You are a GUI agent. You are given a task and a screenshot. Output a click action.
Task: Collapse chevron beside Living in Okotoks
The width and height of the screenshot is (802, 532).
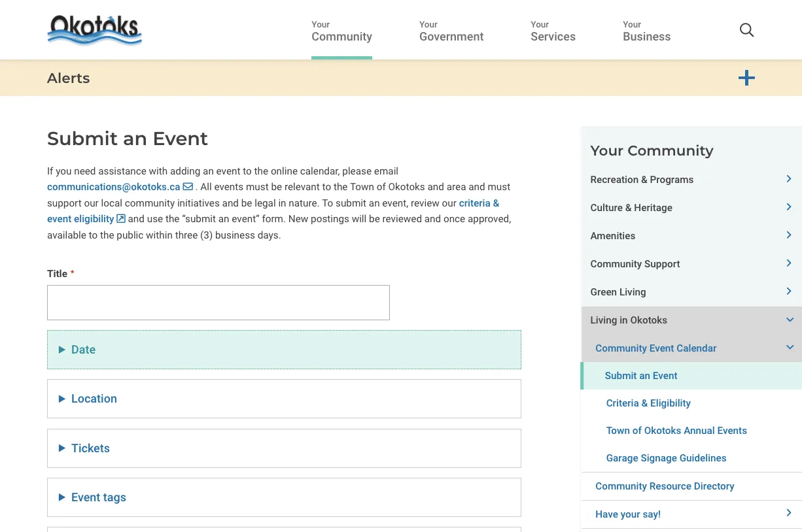tap(790, 320)
